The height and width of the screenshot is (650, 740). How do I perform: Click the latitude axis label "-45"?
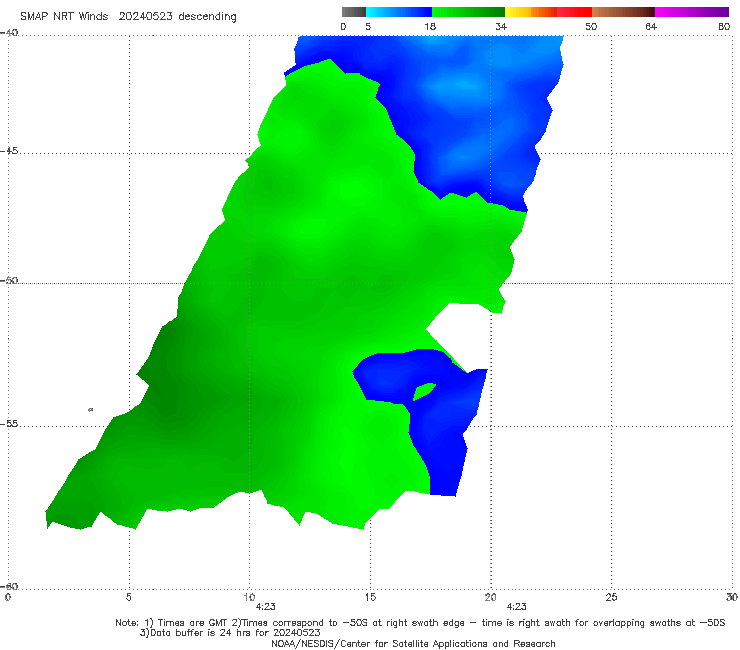(x=9, y=151)
